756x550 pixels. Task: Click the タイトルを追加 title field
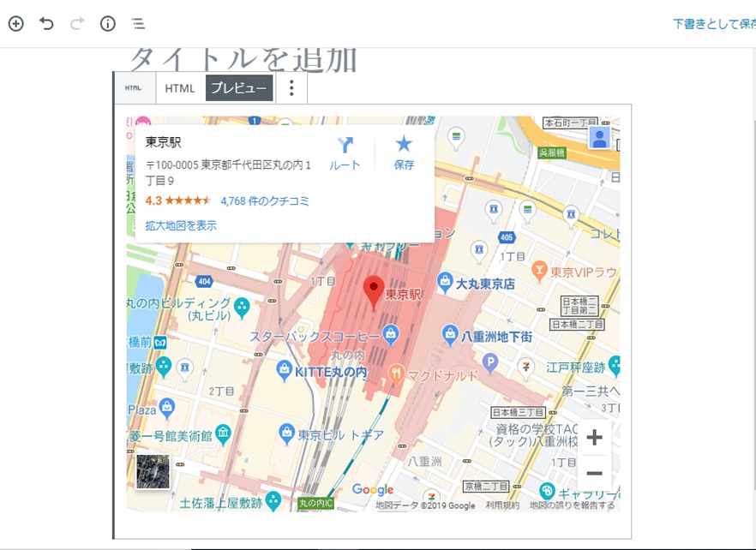[243, 60]
